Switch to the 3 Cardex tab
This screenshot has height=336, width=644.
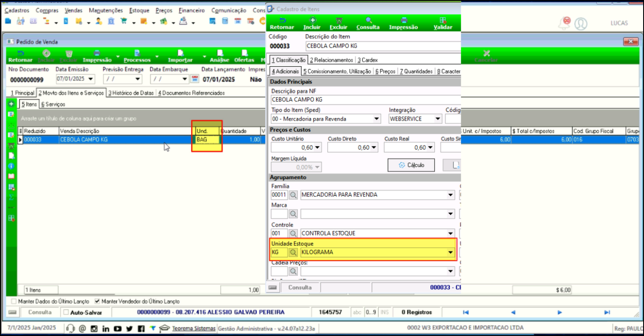click(x=367, y=60)
